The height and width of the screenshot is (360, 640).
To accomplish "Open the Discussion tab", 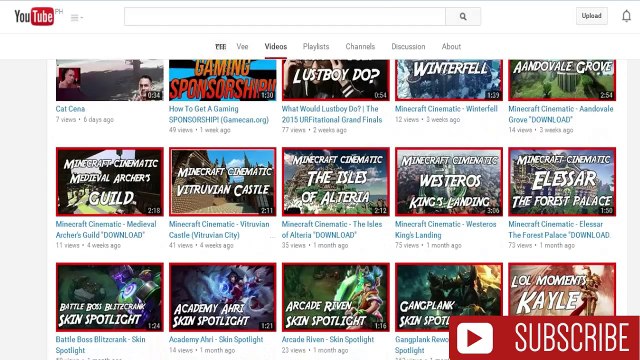I will tap(408, 47).
